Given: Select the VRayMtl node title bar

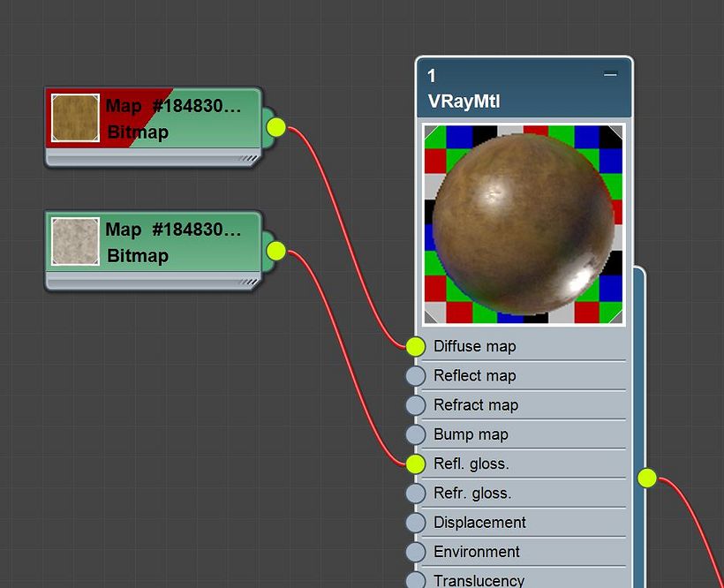Looking at the screenshot, I should coord(524,87).
